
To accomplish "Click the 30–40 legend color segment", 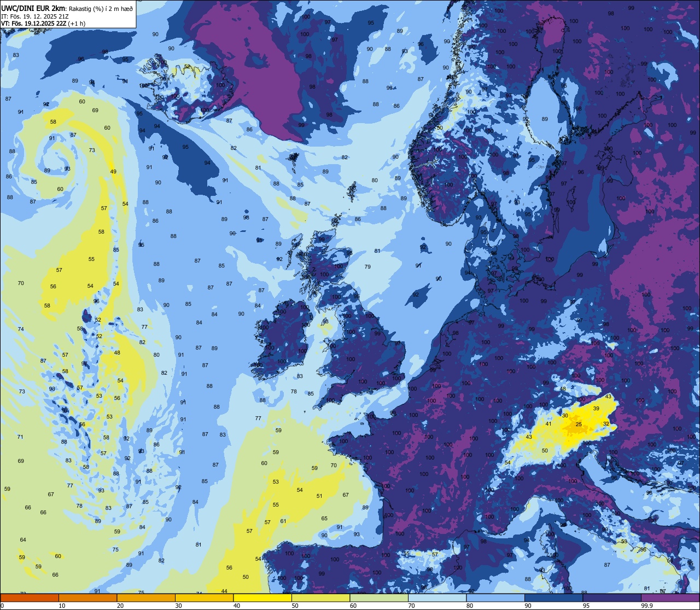I will pyautogui.click(x=204, y=597).
